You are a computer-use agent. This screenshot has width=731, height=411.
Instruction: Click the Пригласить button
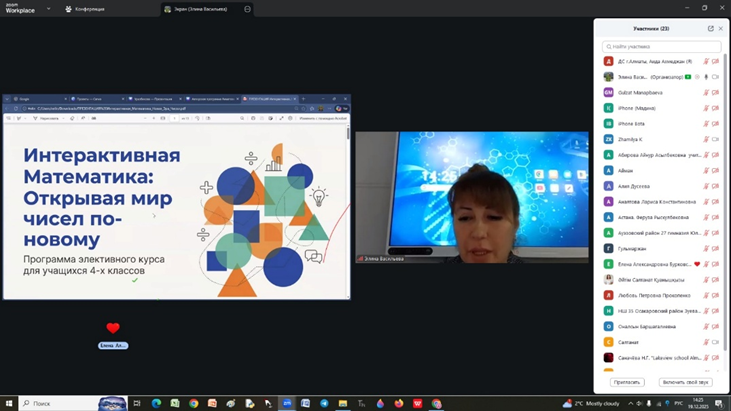(627, 382)
